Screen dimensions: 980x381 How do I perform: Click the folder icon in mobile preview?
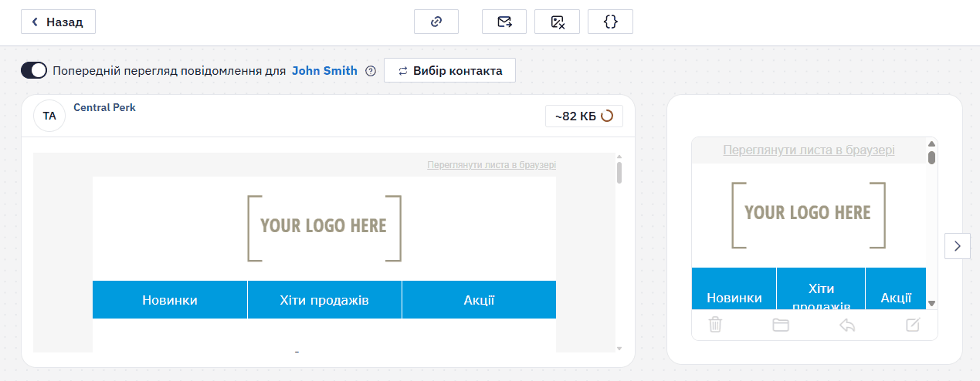781,325
